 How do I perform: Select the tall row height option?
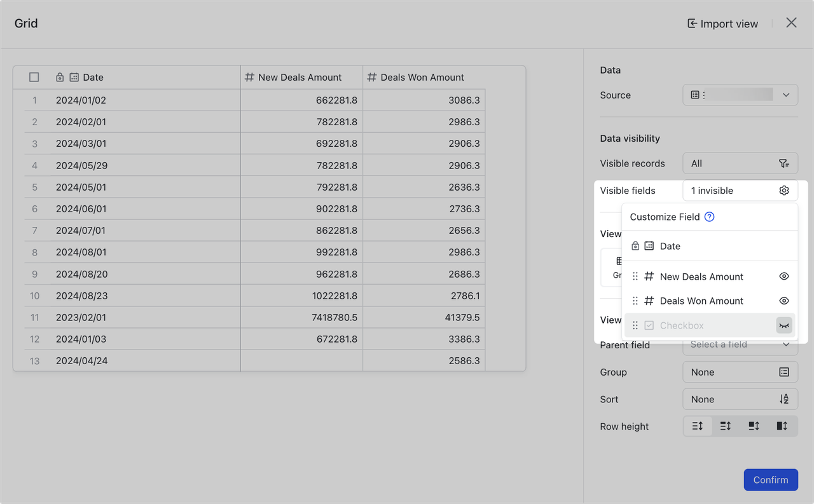(754, 426)
